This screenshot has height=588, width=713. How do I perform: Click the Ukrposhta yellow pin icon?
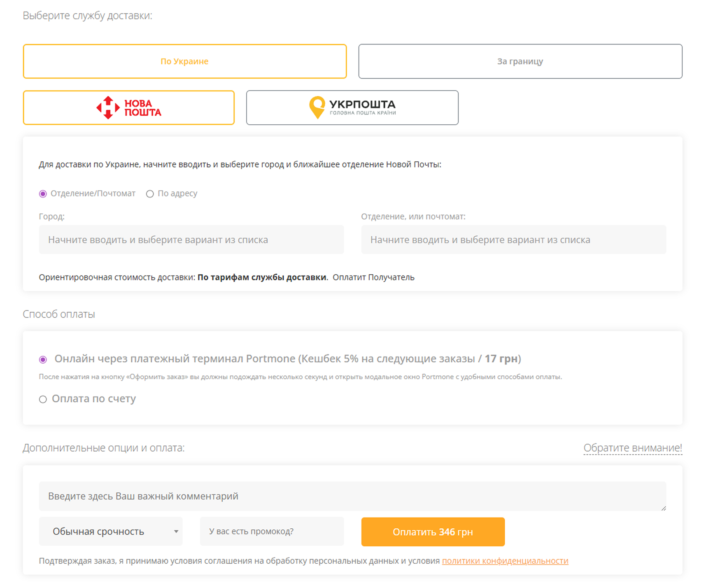(317, 107)
